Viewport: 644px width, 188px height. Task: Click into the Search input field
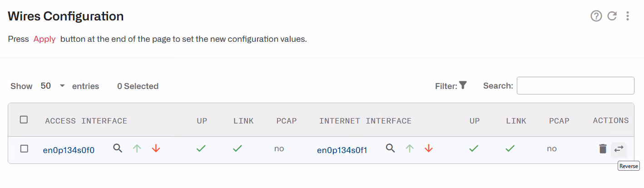pyautogui.click(x=575, y=86)
